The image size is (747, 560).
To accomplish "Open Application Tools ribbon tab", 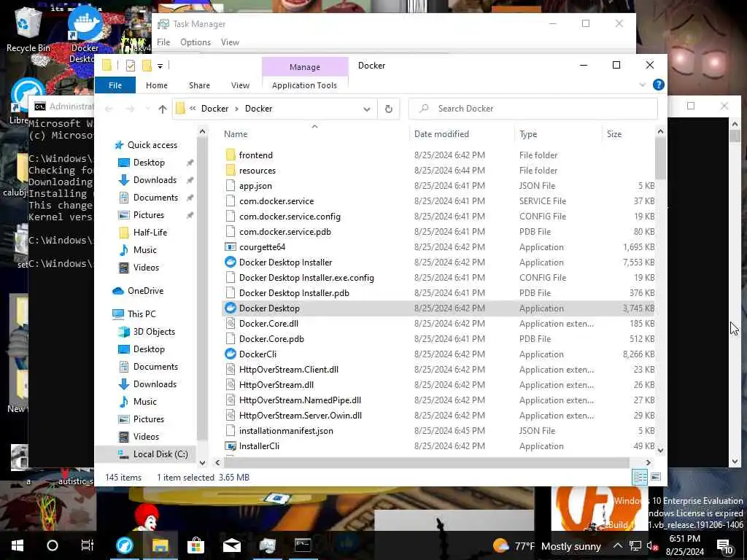I will [304, 85].
